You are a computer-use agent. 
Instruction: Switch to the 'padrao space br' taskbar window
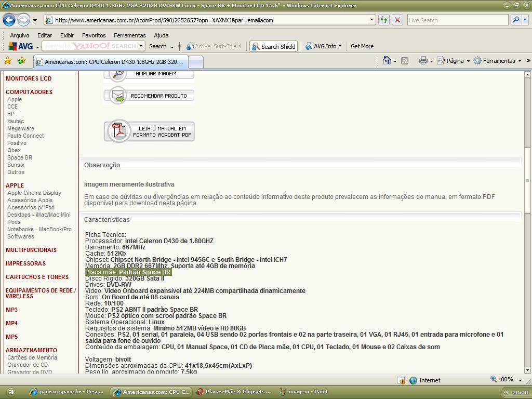tap(66, 392)
